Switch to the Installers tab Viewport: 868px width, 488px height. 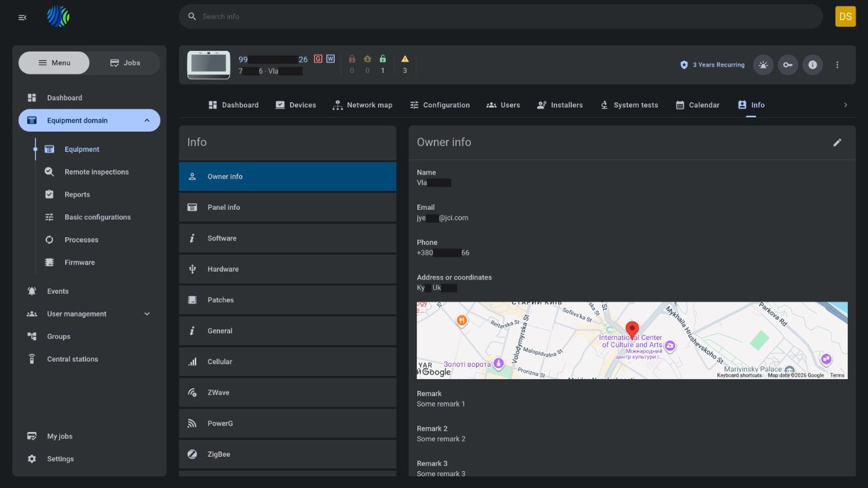coord(559,105)
